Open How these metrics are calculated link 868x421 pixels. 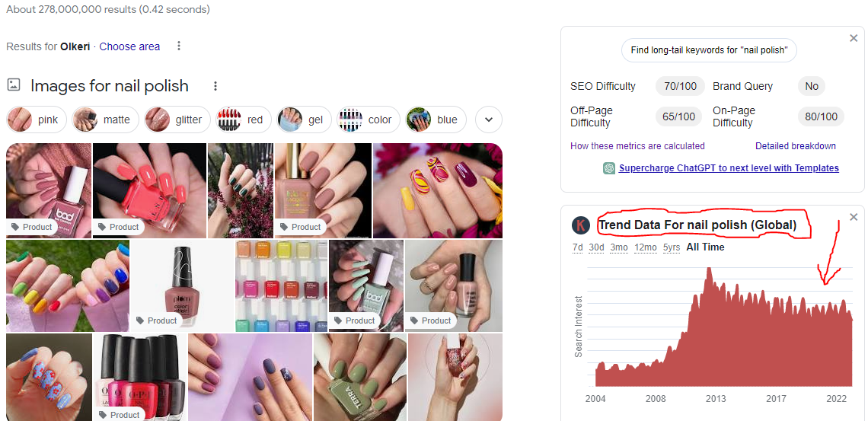point(637,146)
